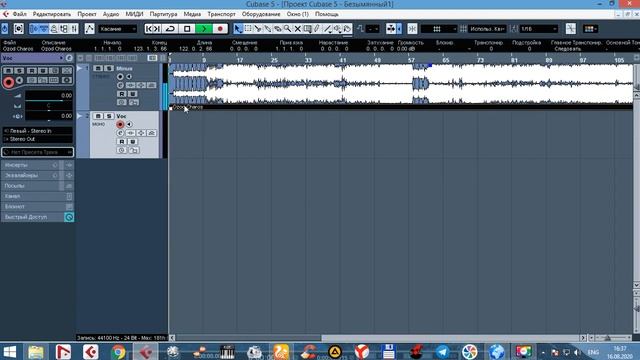Expand the Эквалайзеры inspector section
The height and width of the screenshot is (360, 640).
(x=38, y=175)
